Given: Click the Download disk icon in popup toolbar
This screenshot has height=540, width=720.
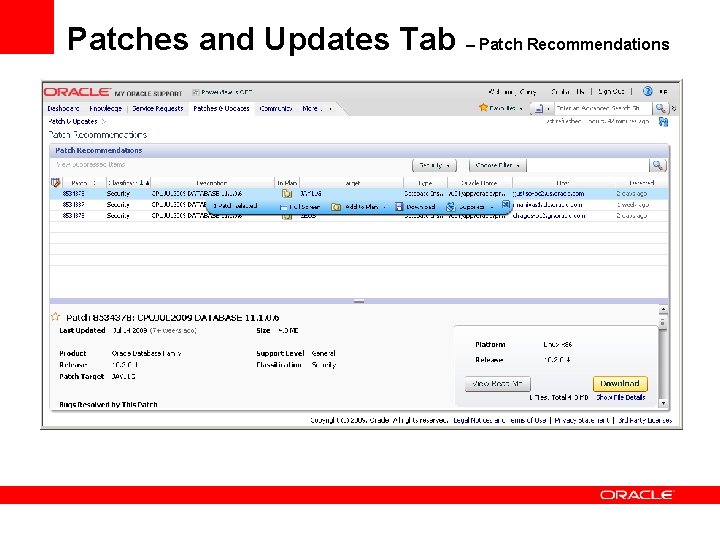Looking at the screenshot, I should 399,207.
